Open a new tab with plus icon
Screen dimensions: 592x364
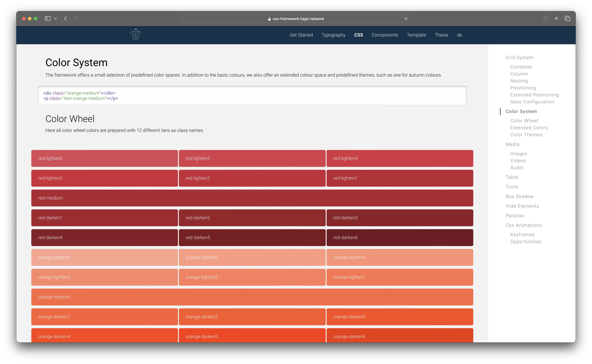(556, 18)
